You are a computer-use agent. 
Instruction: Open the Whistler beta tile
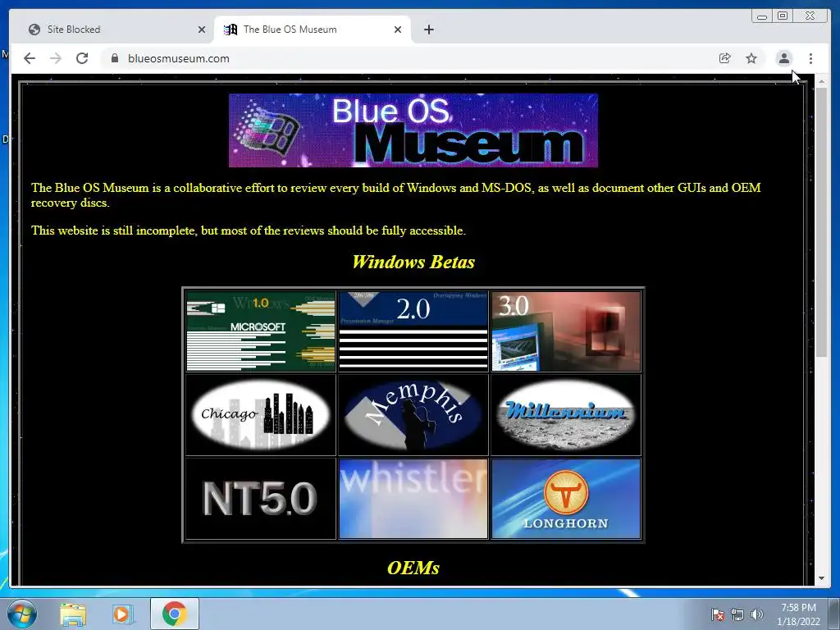(413, 498)
